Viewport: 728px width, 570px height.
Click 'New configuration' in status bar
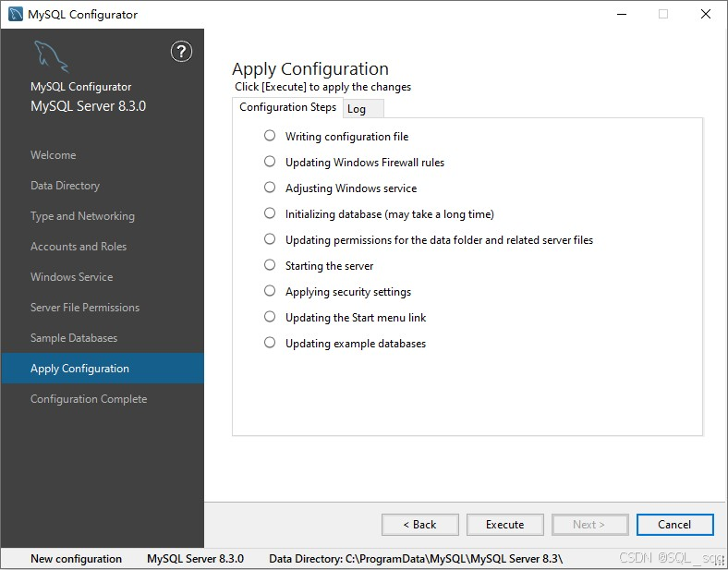76,559
